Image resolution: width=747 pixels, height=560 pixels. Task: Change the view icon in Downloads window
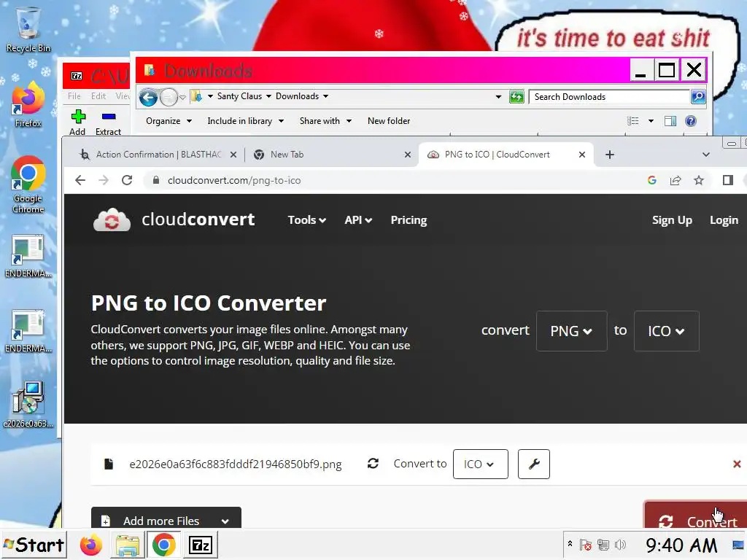tap(633, 121)
